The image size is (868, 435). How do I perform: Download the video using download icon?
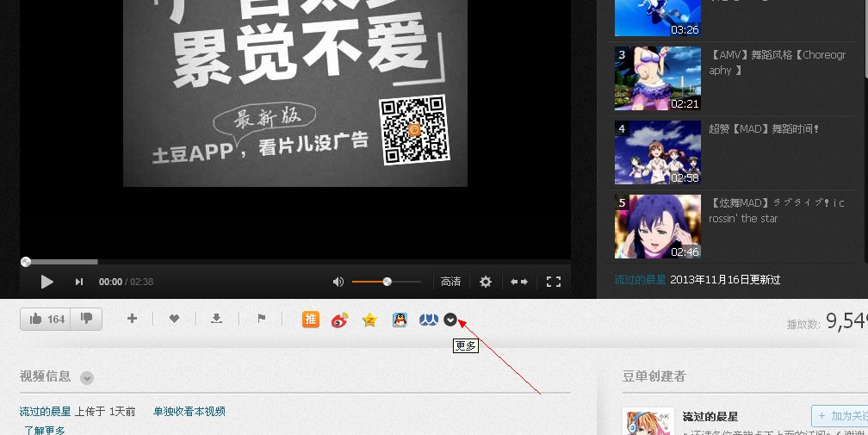(217, 318)
